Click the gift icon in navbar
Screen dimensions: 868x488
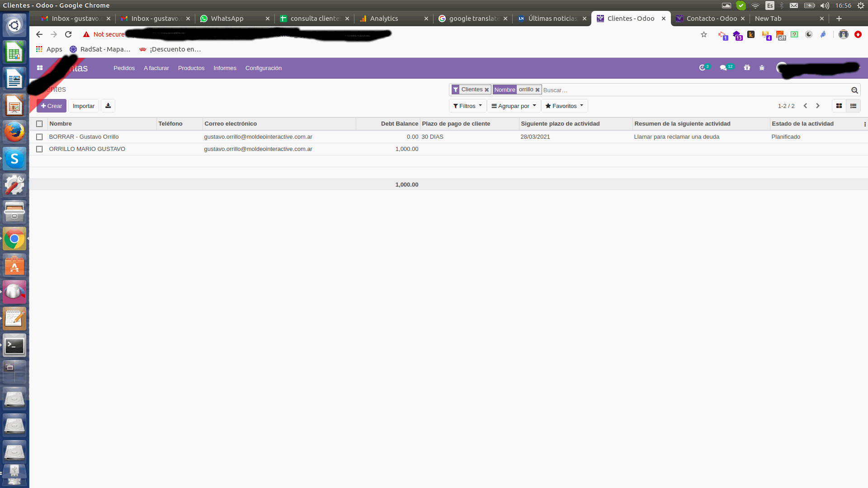(x=747, y=68)
